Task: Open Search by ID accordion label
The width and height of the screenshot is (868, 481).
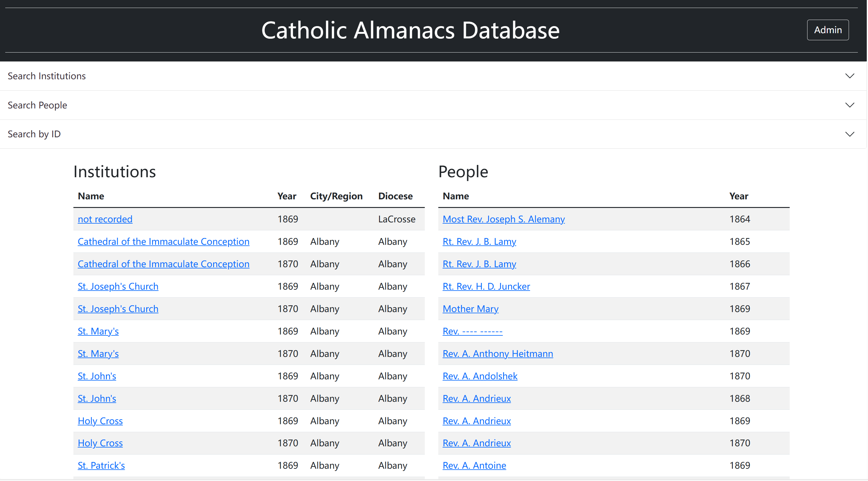Action: coord(34,134)
